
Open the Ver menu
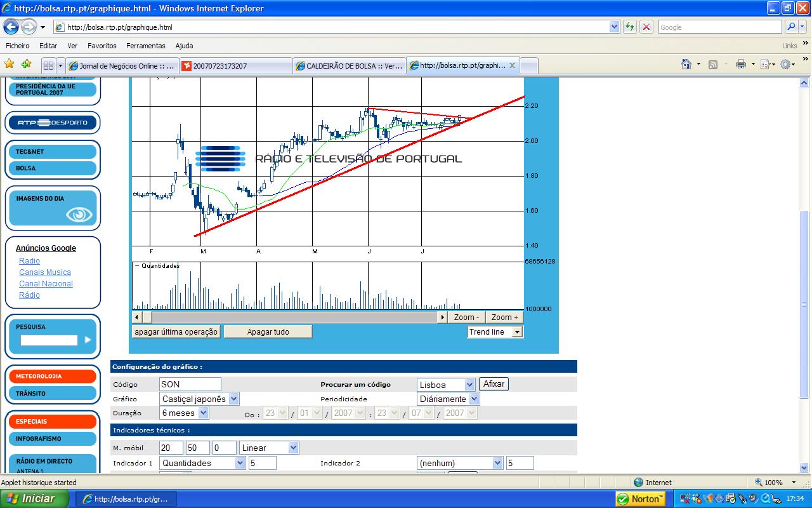pos(72,46)
